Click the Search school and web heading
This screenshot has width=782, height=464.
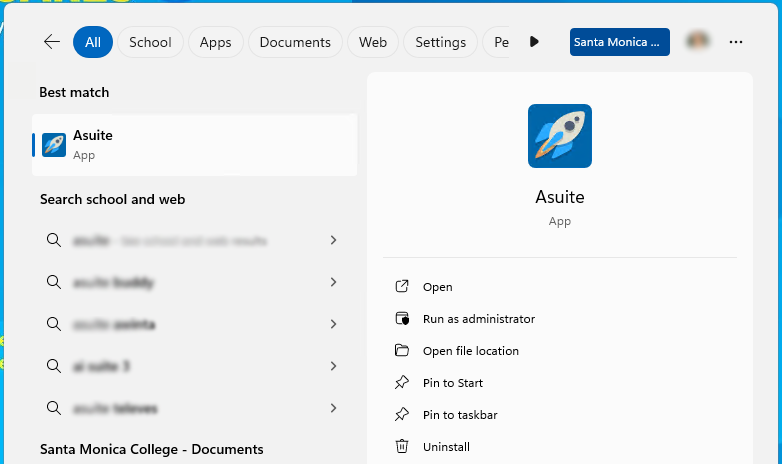coord(113,199)
